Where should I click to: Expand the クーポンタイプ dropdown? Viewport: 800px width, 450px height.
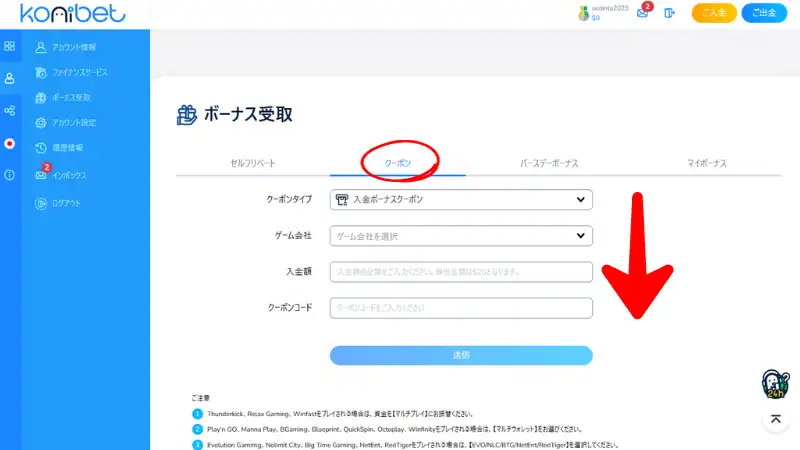click(x=461, y=200)
